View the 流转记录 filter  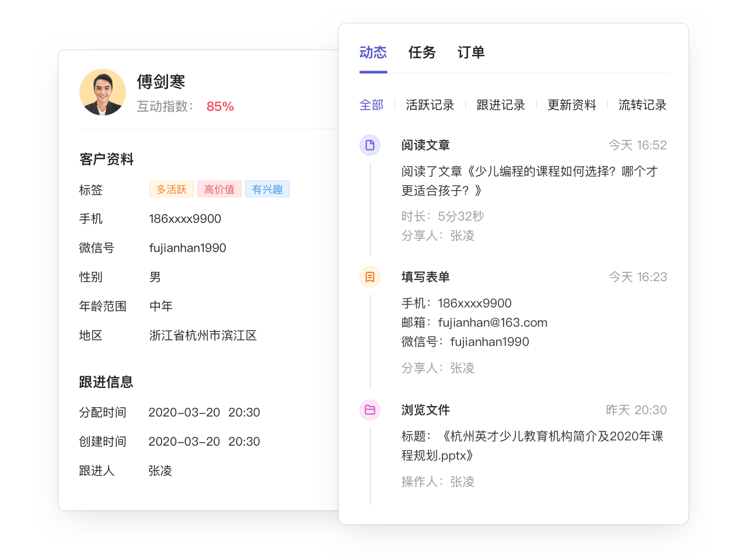[643, 105]
